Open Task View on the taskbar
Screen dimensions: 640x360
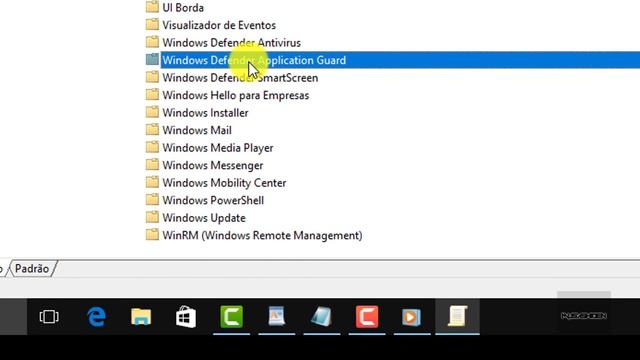(49, 317)
